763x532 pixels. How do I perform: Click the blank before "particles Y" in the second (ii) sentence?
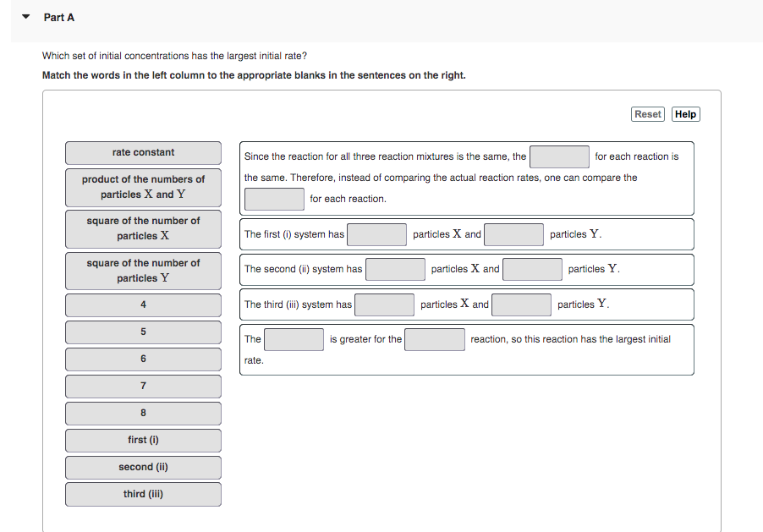pyautogui.click(x=534, y=269)
